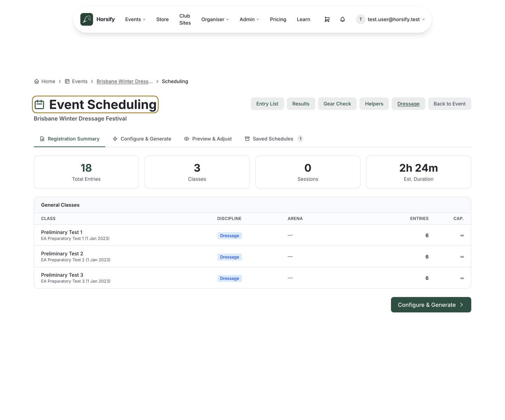
Task: Open the test.user@horsify.test account dropdown
Action: [x=391, y=19]
